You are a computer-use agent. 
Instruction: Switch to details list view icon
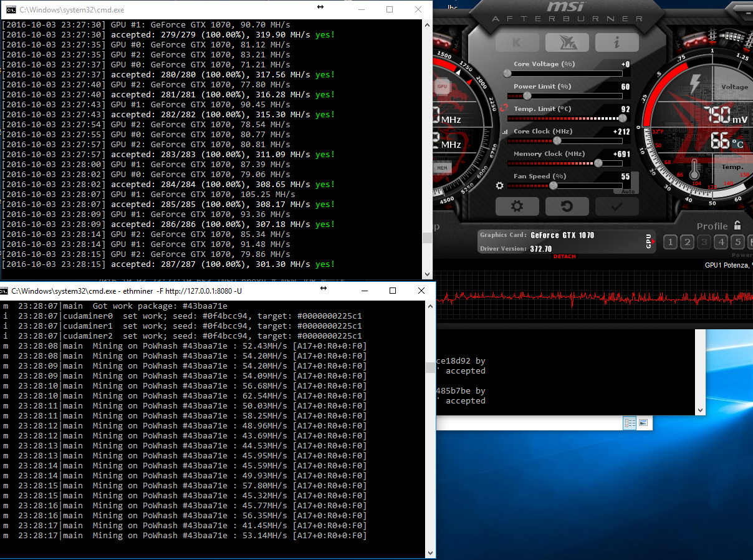click(630, 423)
